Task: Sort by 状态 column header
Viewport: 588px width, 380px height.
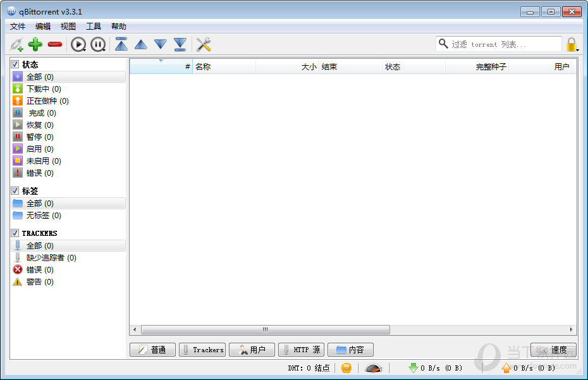Action: 413,67
